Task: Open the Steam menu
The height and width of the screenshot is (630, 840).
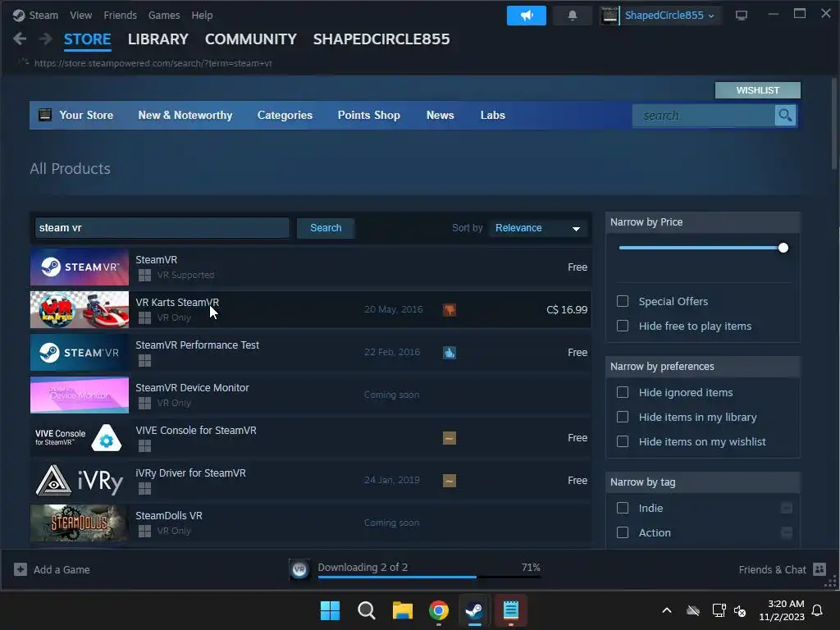Action: point(43,15)
